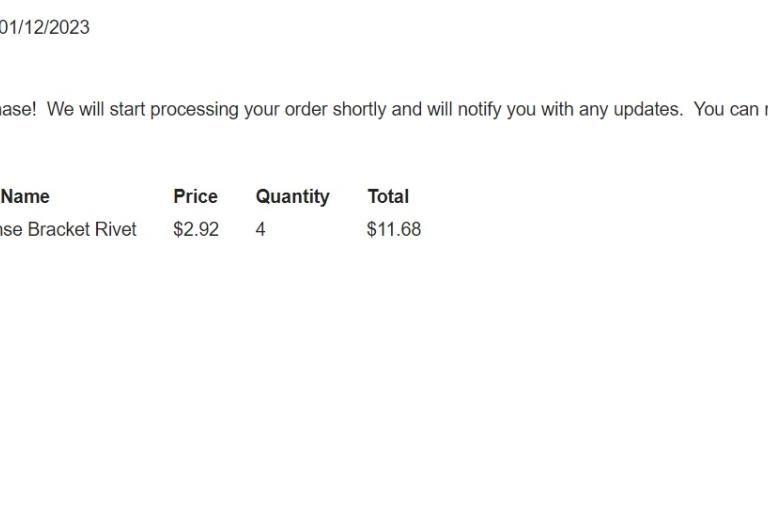Click the word "processing" in the message
This screenshot has height=512, width=768.
pos(194,110)
